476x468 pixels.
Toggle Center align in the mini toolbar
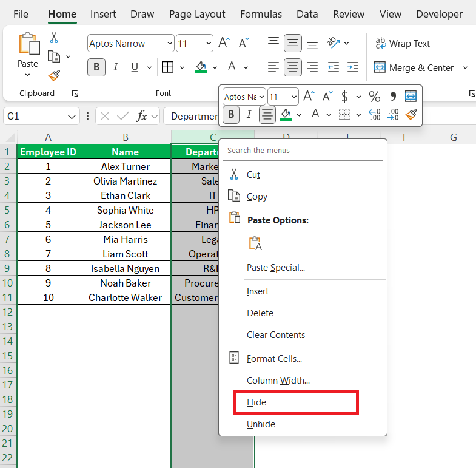[267, 115]
